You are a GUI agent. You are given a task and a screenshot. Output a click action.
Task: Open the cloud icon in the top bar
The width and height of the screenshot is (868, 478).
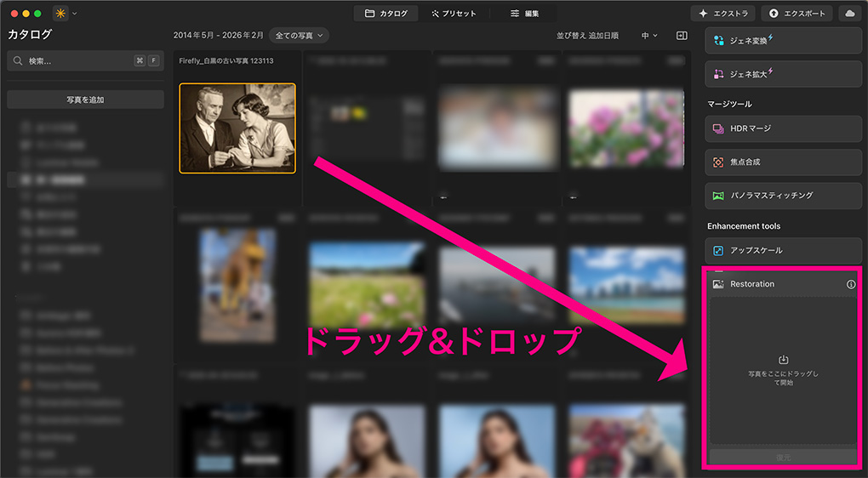(850, 14)
